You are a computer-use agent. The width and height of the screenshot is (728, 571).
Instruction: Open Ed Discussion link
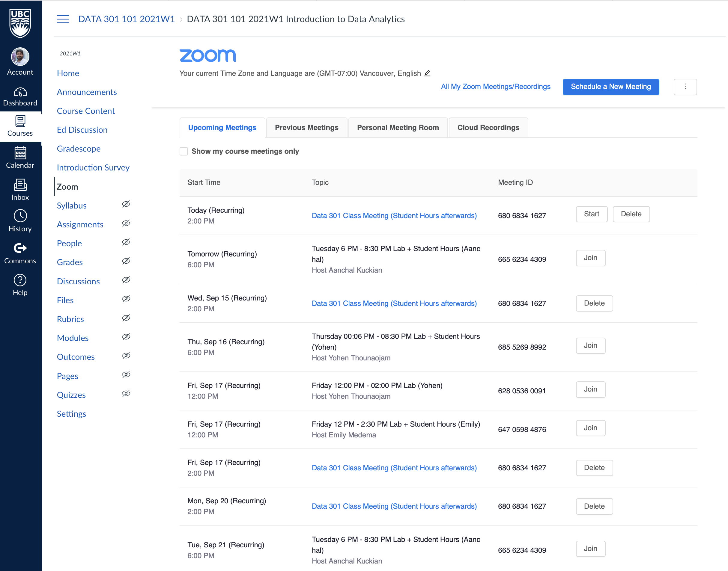(82, 130)
